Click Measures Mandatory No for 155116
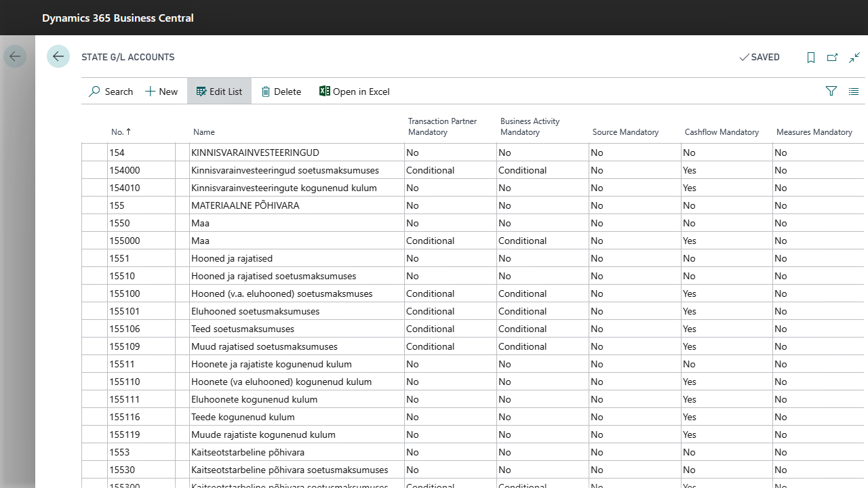 point(819,417)
